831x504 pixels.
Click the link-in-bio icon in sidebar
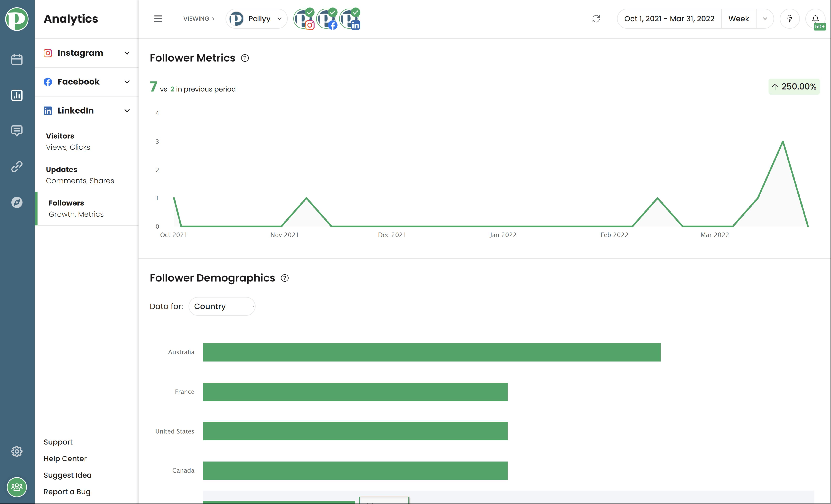(x=17, y=166)
